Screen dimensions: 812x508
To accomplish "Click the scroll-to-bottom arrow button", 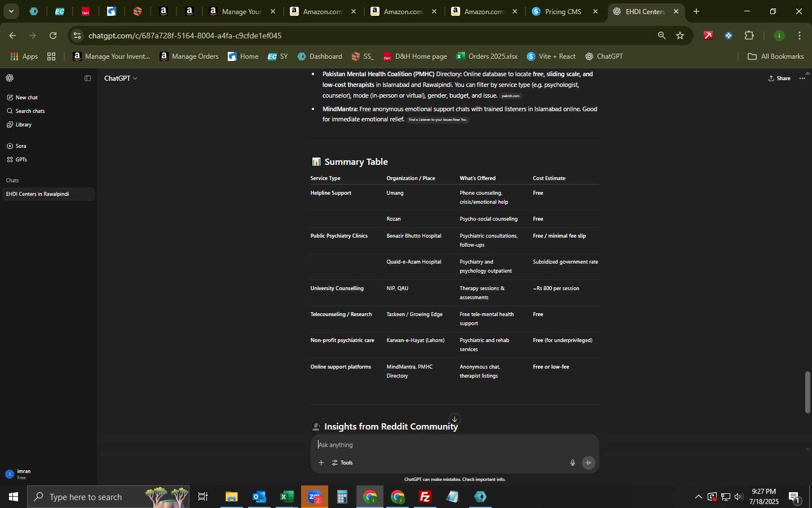I will pos(454,419).
